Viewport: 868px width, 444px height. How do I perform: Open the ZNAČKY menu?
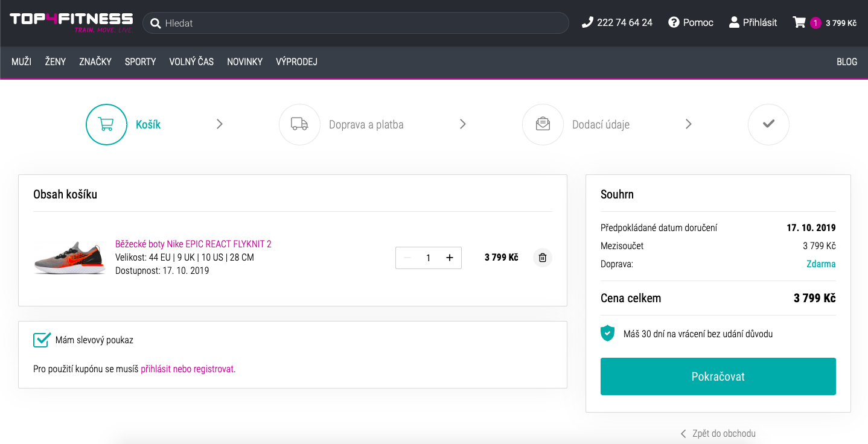click(95, 62)
